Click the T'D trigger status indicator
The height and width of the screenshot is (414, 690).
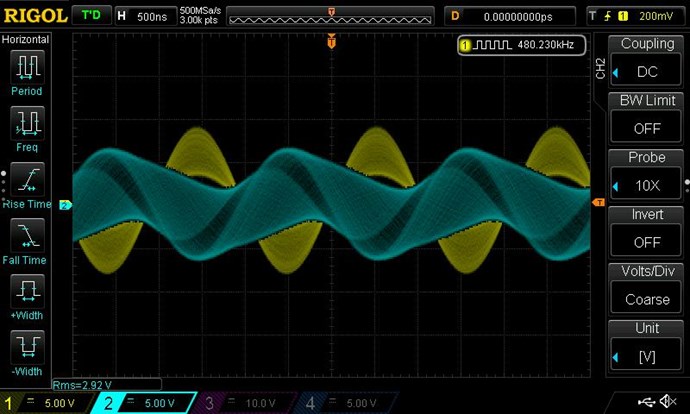(x=91, y=16)
